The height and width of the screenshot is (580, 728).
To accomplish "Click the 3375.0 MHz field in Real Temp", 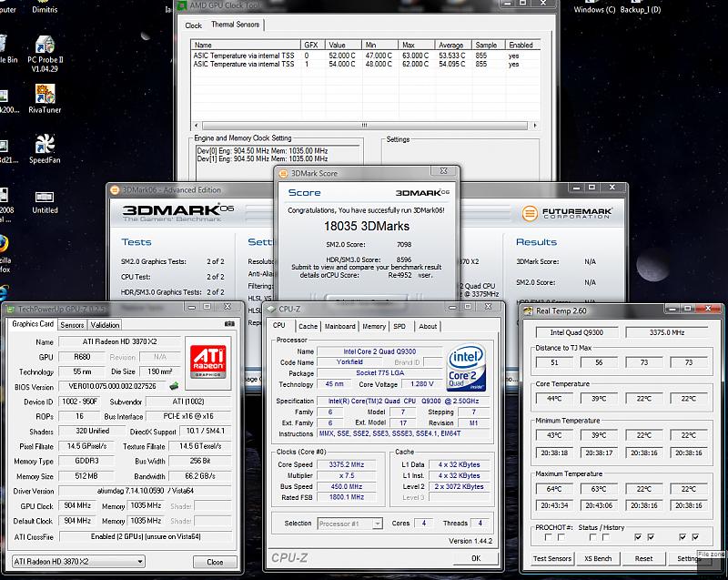I will pos(667,332).
